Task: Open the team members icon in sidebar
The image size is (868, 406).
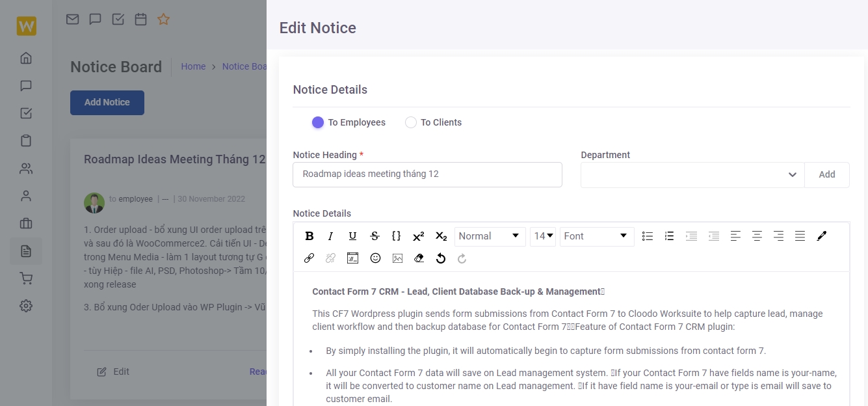Action: tap(26, 169)
